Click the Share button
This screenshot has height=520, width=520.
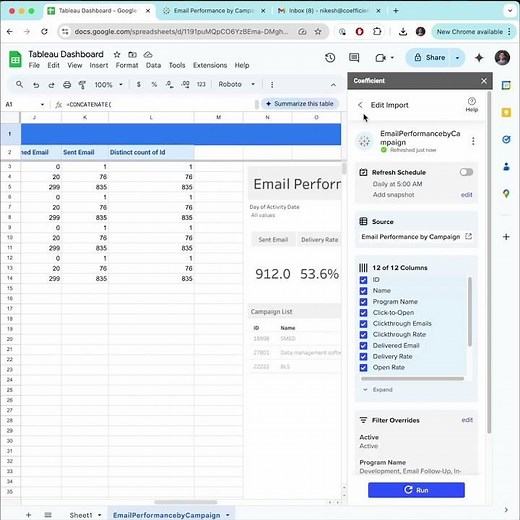(430, 58)
